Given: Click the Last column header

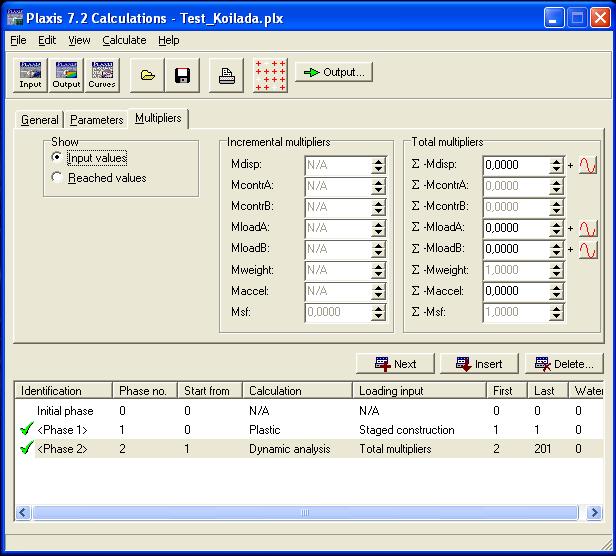Looking at the screenshot, I should pyautogui.click(x=548, y=391).
